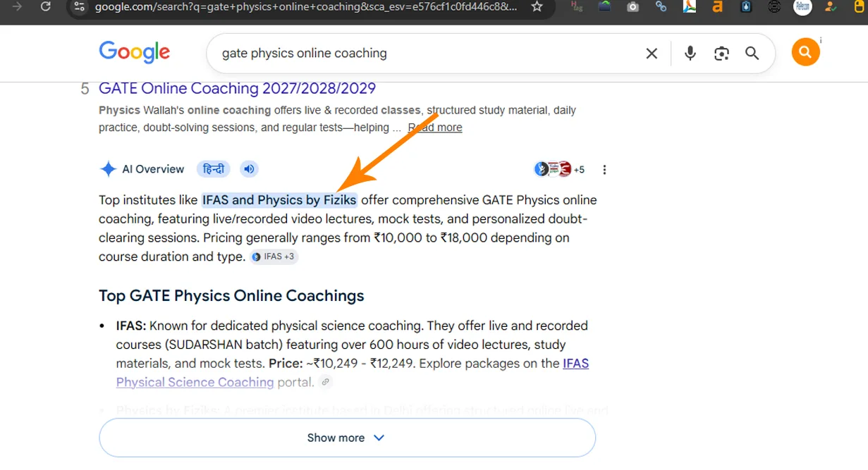Start voice search with the microphone

click(x=690, y=53)
